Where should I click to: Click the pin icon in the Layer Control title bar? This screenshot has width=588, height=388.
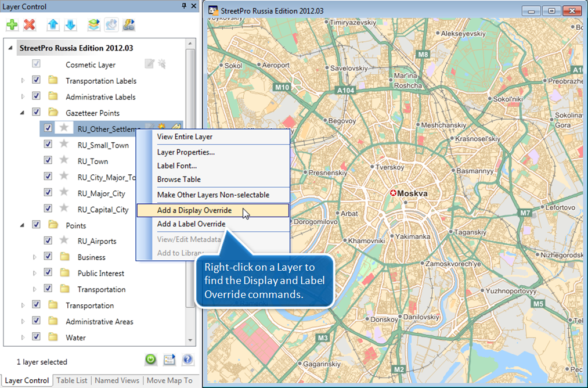(x=184, y=6)
